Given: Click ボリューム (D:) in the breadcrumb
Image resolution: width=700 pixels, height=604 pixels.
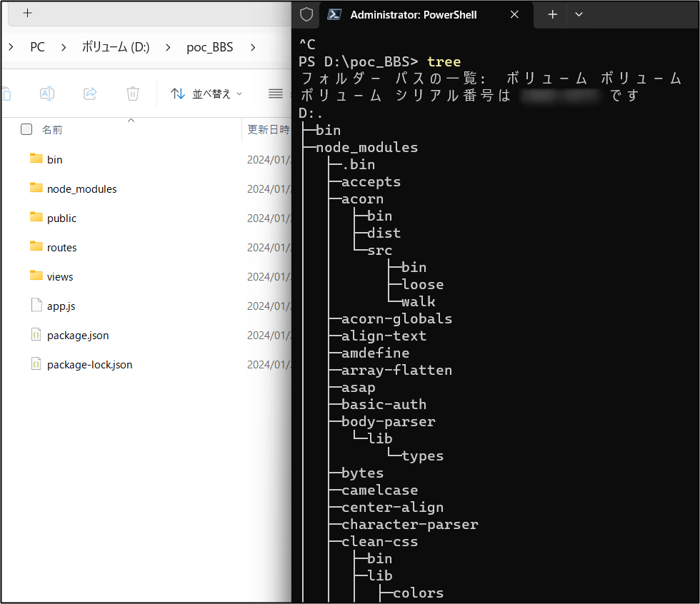Looking at the screenshot, I should [116, 47].
